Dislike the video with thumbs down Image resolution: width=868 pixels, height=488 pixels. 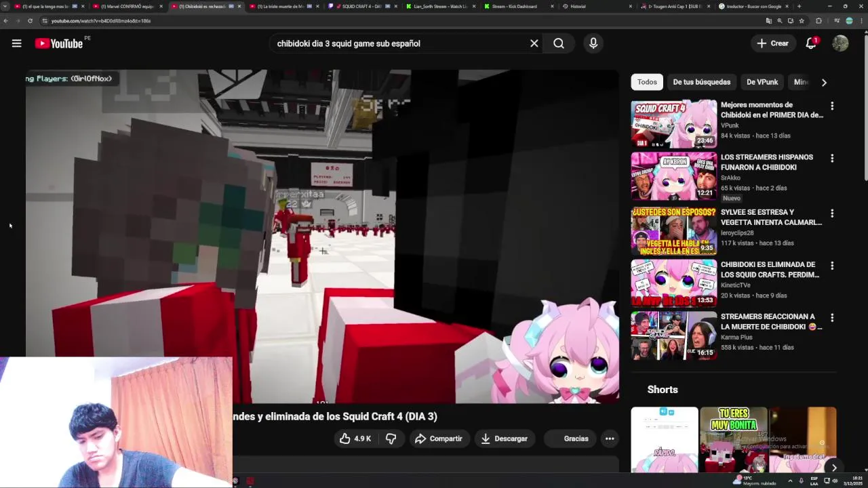[x=391, y=439]
